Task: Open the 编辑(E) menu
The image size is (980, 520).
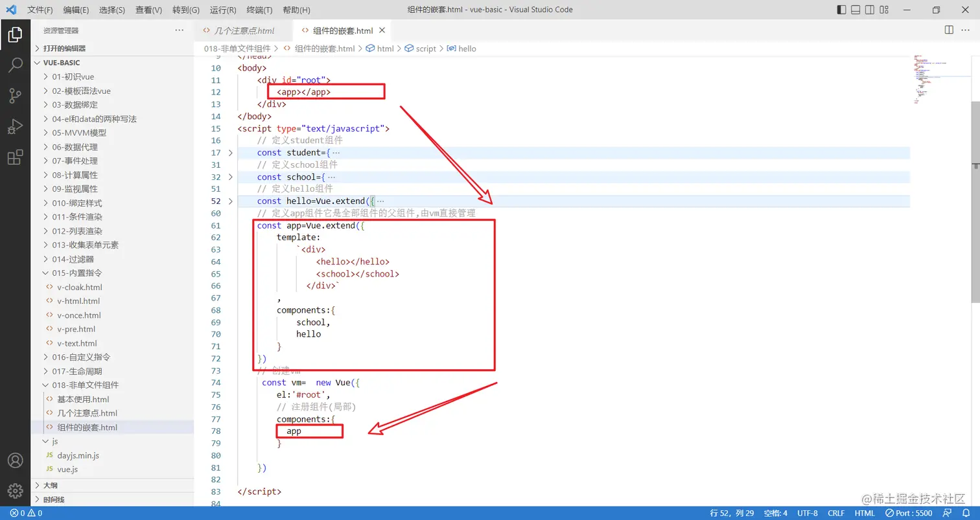Action: click(x=76, y=10)
